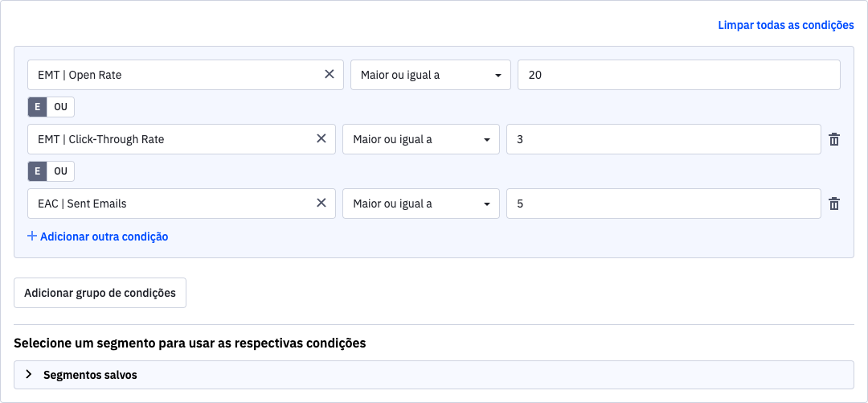This screenshot has height=403, width=868.
Task: Select E in the first E/OU toggle
Action: pyautogui.click(x=37, y=107)
